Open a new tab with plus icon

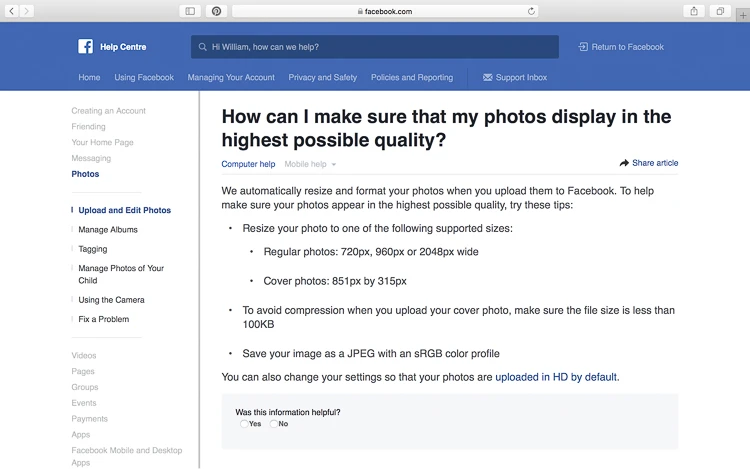coord(743,15)
